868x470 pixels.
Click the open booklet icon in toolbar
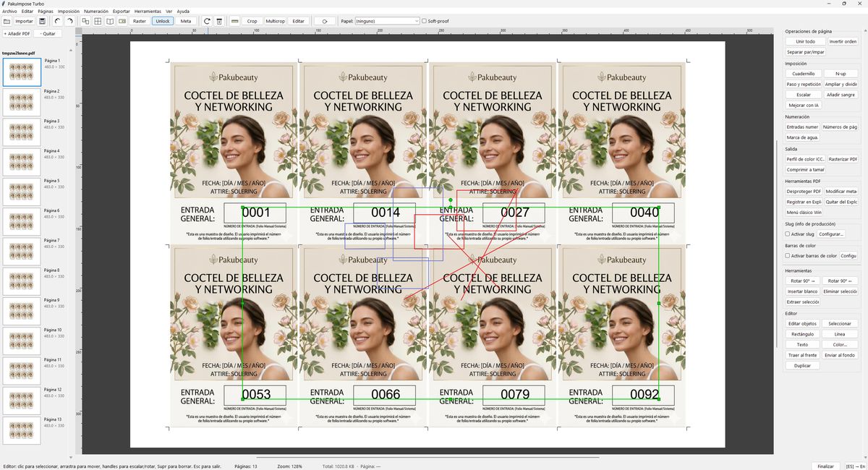coord(110,21)
